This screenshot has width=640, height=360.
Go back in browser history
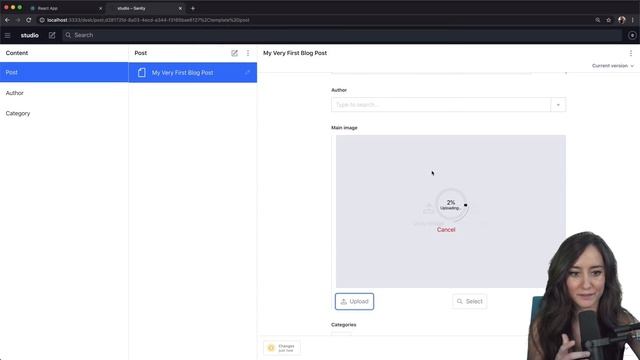click(x=7, y=20)
